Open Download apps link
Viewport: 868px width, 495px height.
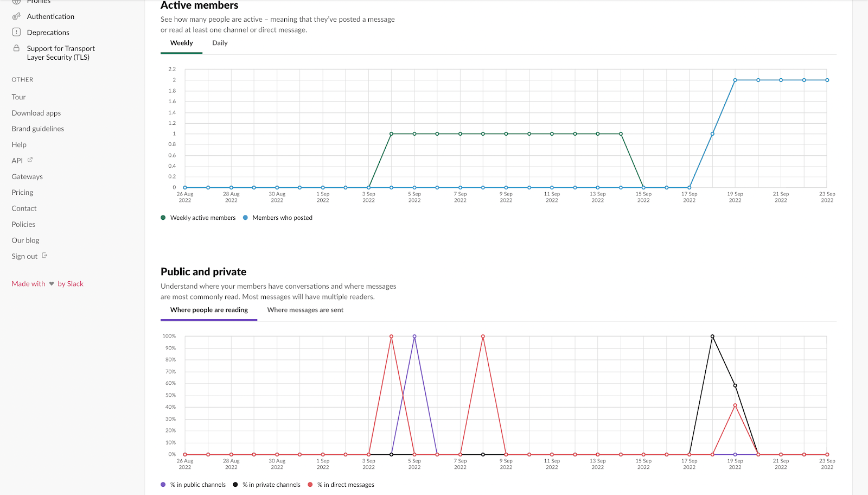coord(36,113)
